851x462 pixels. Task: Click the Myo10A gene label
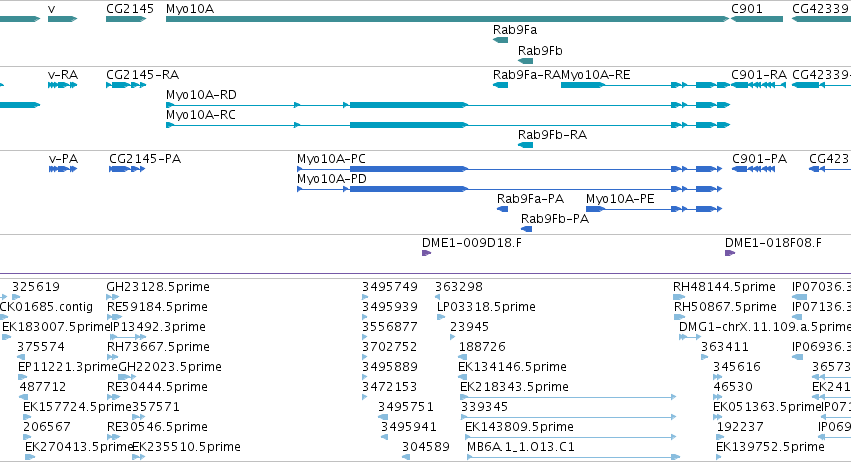point(189,9)
